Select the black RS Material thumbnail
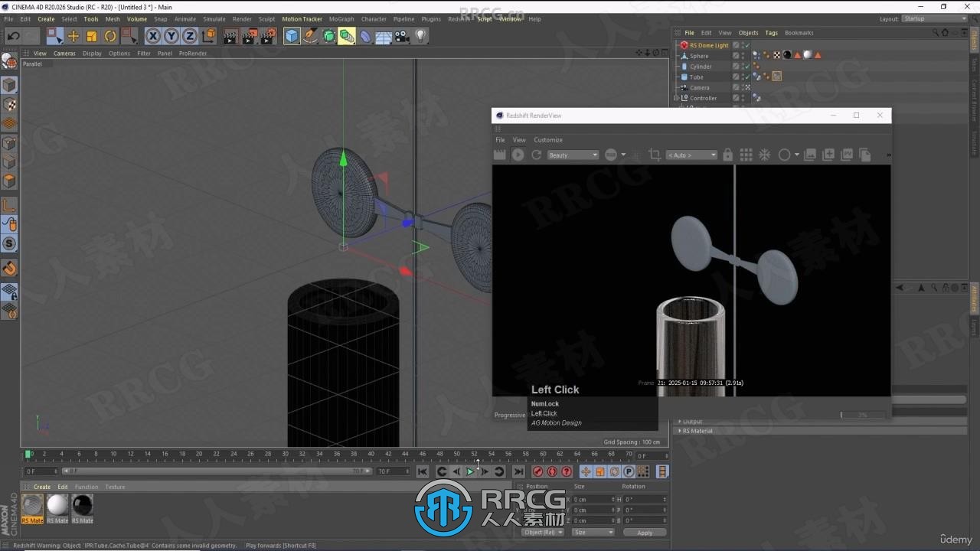980x551 pixels. 82,505
